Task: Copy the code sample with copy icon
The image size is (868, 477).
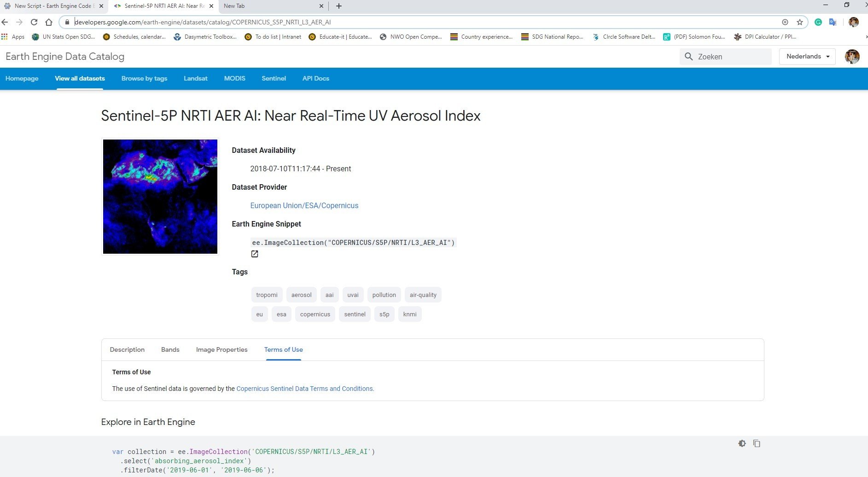Action: (757, 443)
